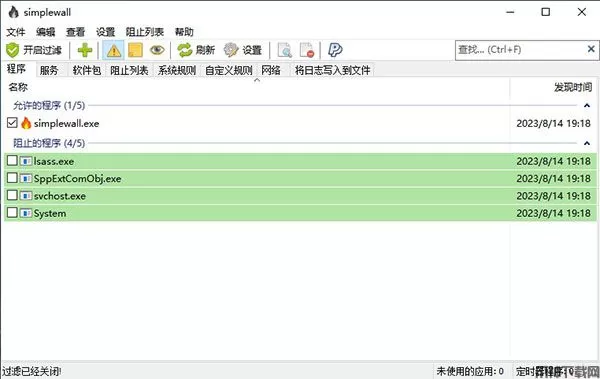
Task: Toggle the yellow warning notifications icon
Action: [x=114, y=51]
